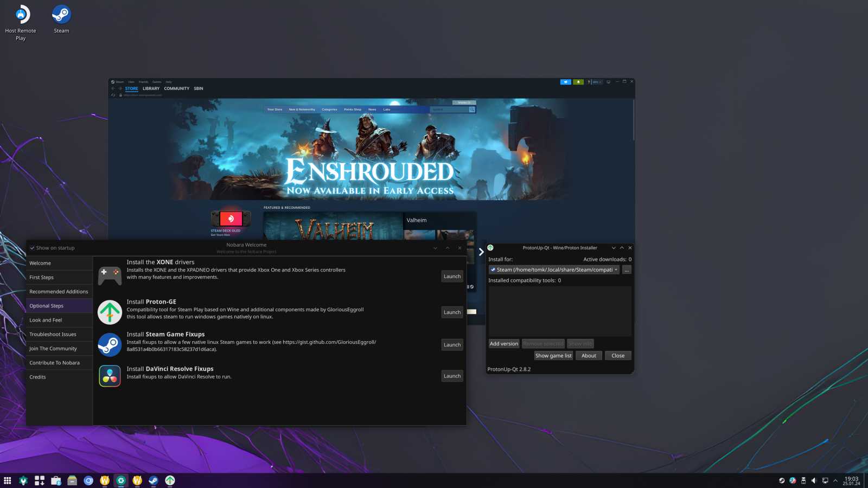Open SBIN profile tab in Steam

pyautogui.click(x=199, y=88)
